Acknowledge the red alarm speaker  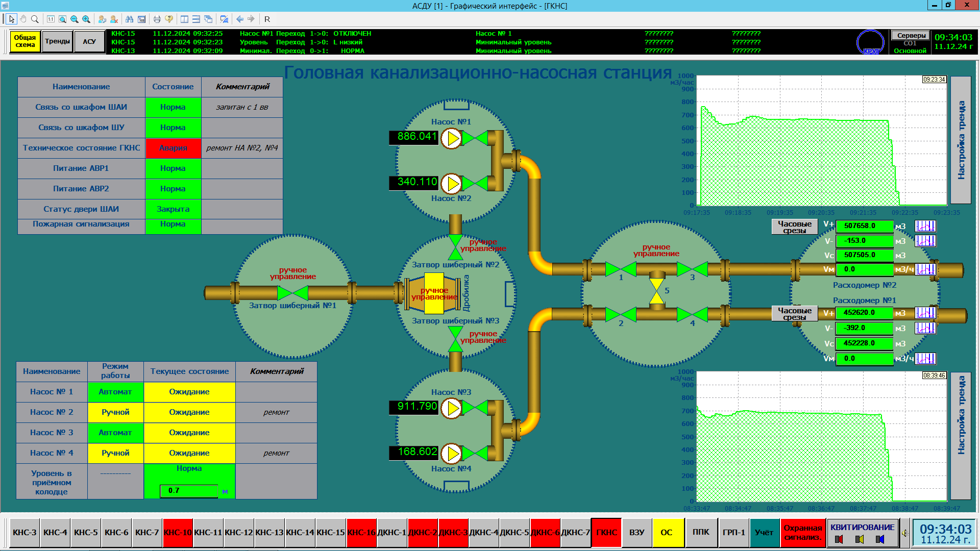pyautogui.click(x=839, y=539)
